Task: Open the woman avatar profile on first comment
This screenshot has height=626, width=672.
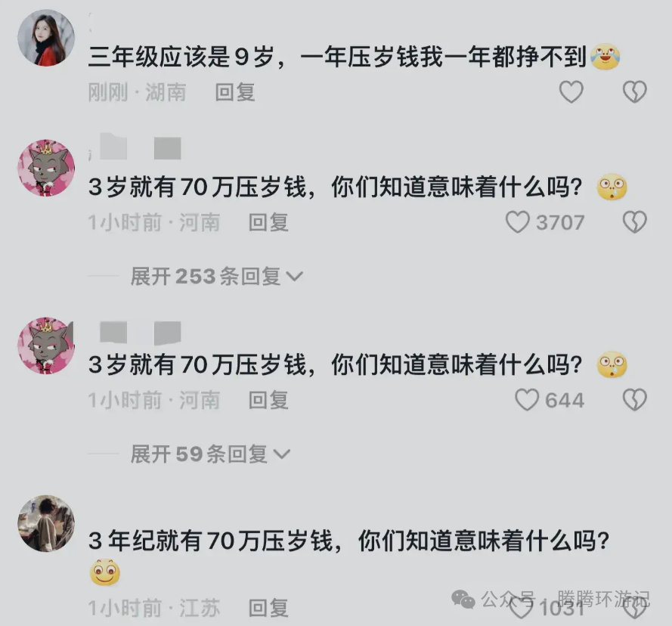Action: coord(46,38)
